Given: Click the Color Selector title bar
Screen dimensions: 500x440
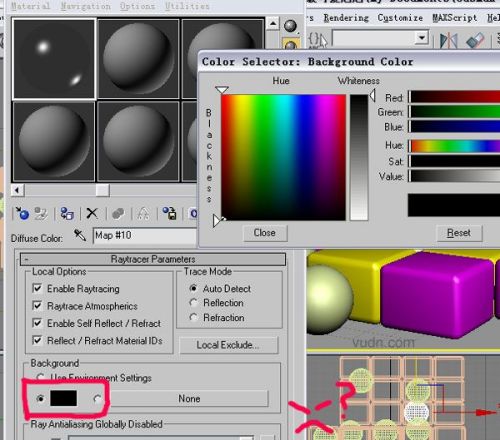Looking at the screenshot, I should (349, 62).
